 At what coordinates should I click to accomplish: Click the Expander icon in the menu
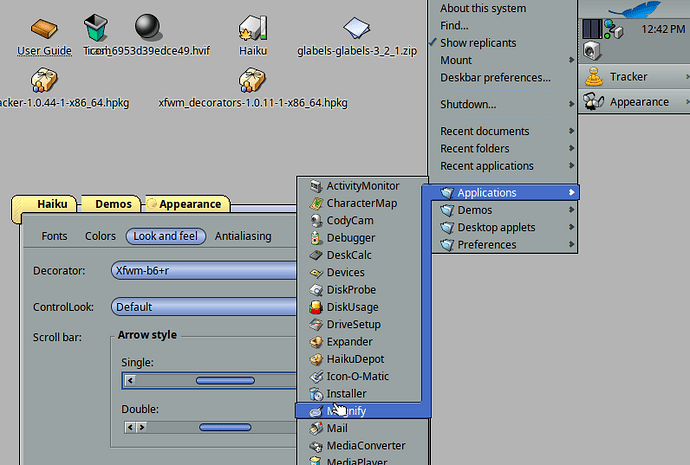pos(316,342)
